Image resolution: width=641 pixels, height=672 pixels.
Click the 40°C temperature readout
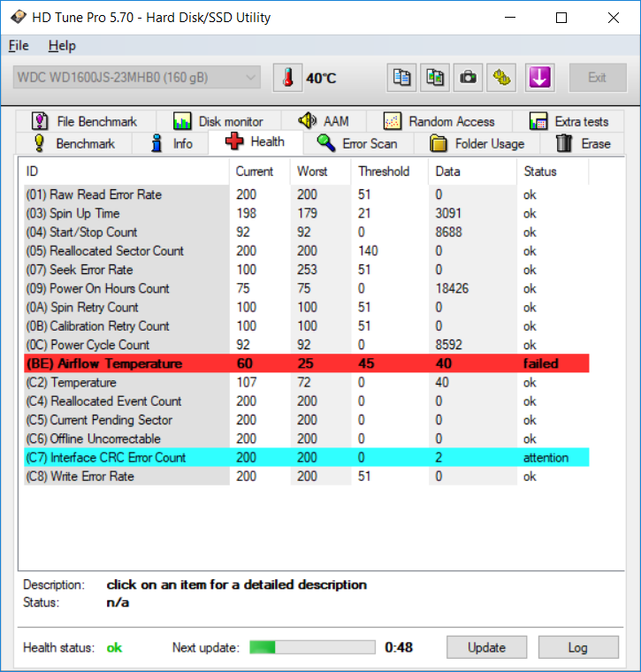pyautogui.click(x=321, y=78)
